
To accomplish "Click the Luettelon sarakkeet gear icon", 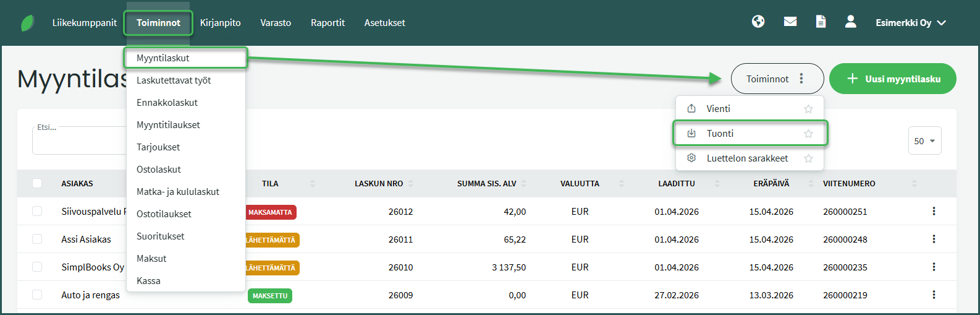I will [x=691, y=158].
